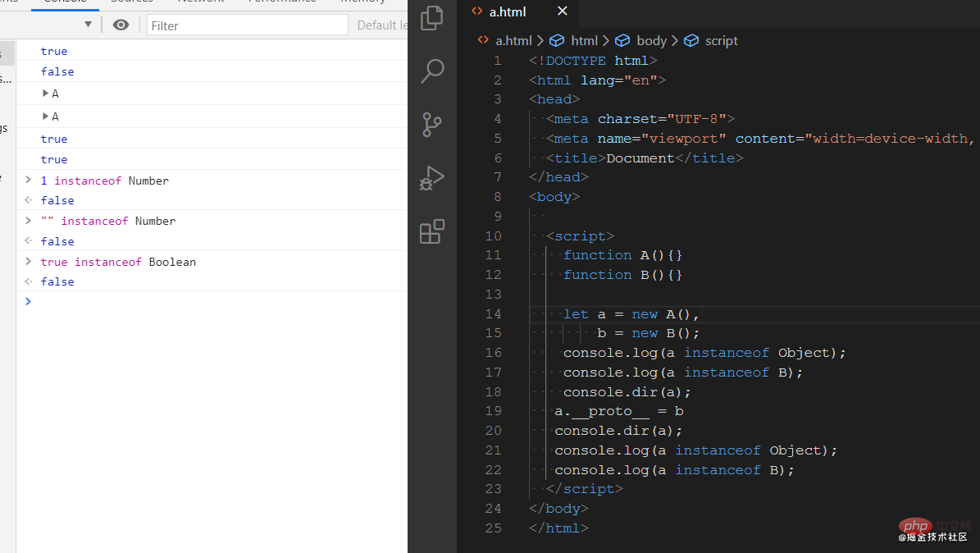Click the '1 instanceof Number' console entry
Viewport: 980px width, 553px height.
tap(105, 181)
